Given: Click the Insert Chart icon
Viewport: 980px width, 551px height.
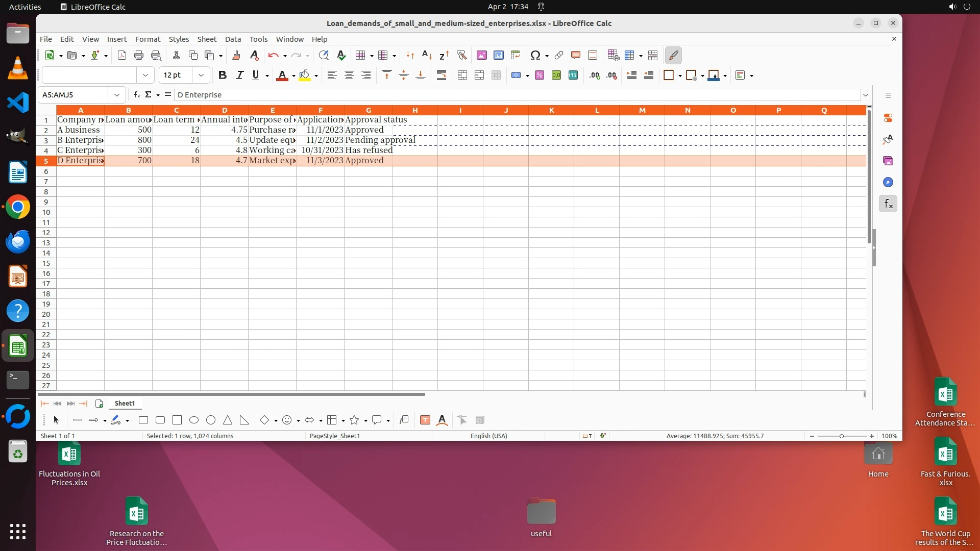Looking at the screenshot, I should point(498,55).
